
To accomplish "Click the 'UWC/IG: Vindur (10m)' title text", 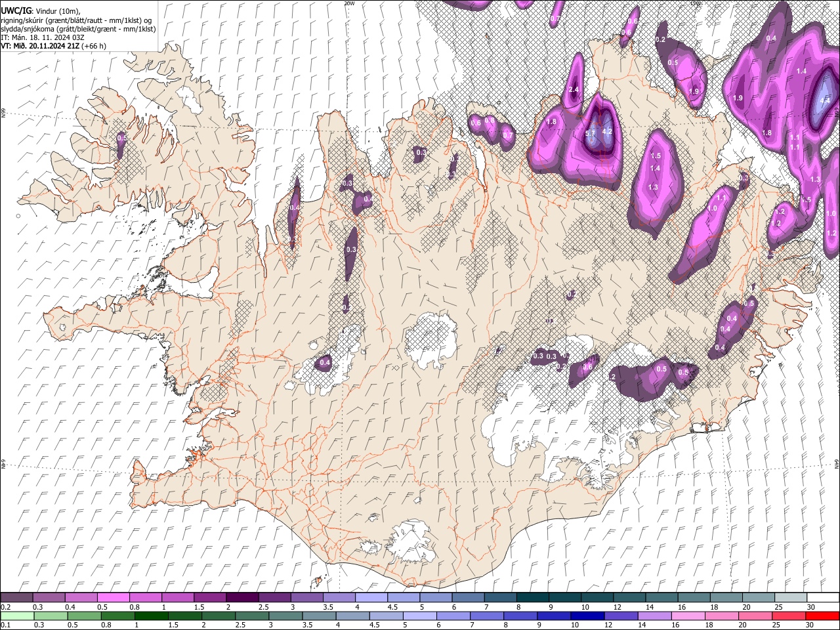I will (x=41, y=11).
